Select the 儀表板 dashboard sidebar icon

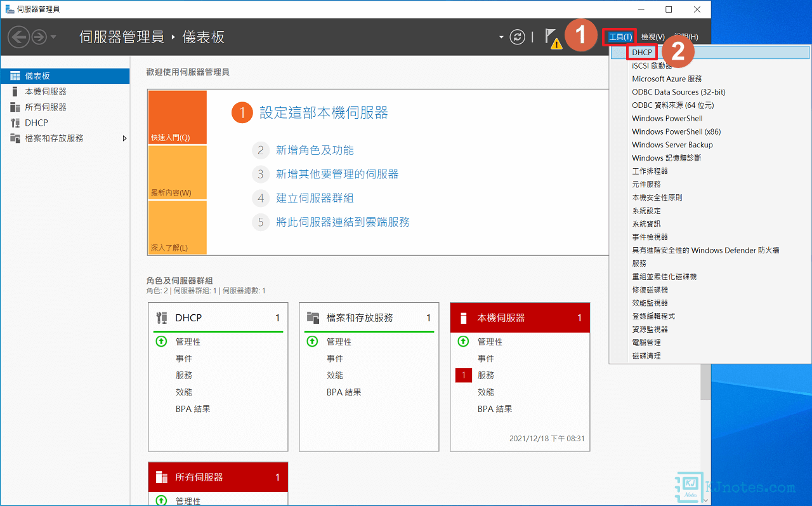click(15, 76)
